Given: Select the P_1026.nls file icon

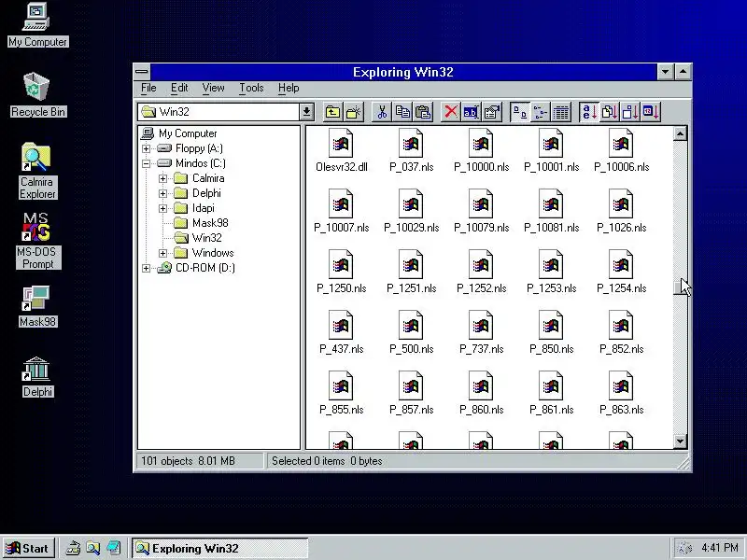Looking at the screenshot, I should [x=621, y=203].
